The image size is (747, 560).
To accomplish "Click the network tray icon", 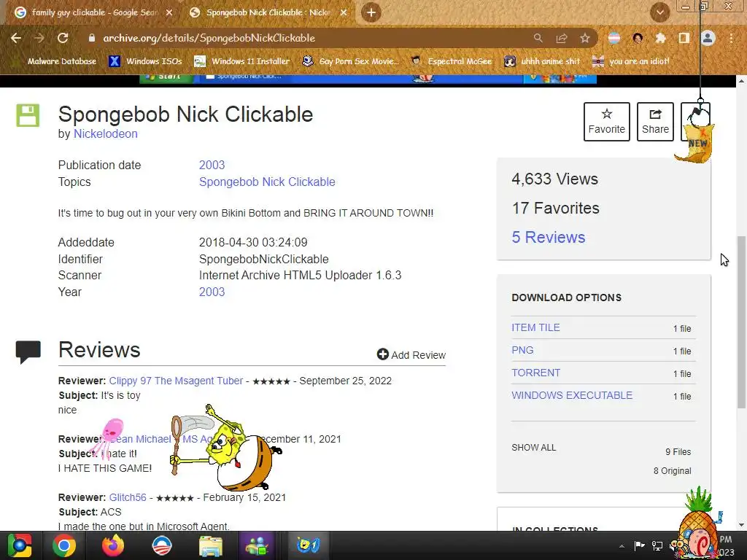I will coord(657,545).
